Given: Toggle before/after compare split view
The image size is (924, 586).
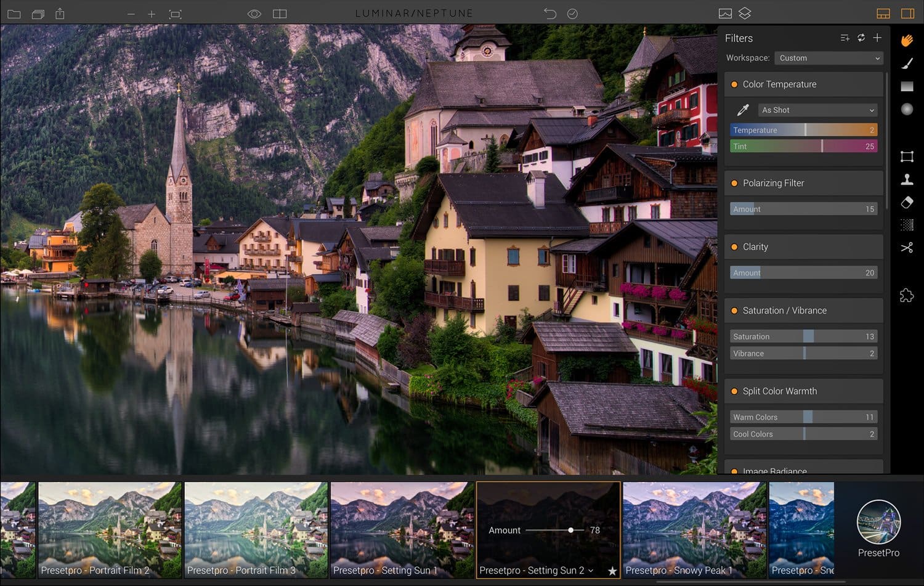Looking at the screenshot, I should [280, 14].
